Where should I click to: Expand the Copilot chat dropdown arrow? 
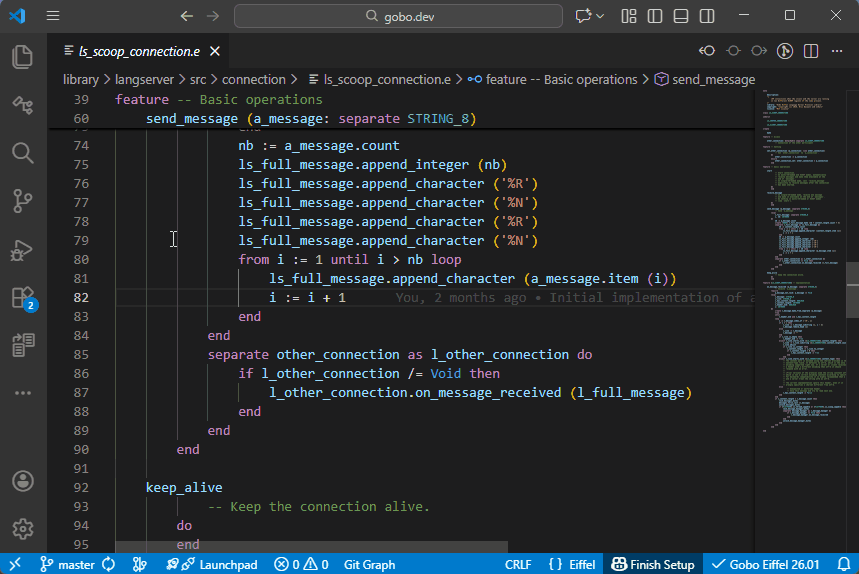600,16
